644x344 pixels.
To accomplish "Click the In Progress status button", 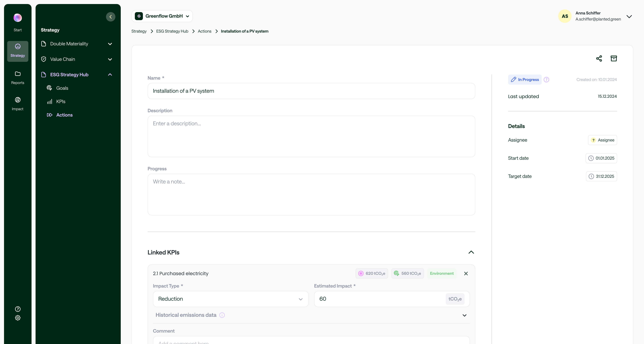I will click(524, 80).
